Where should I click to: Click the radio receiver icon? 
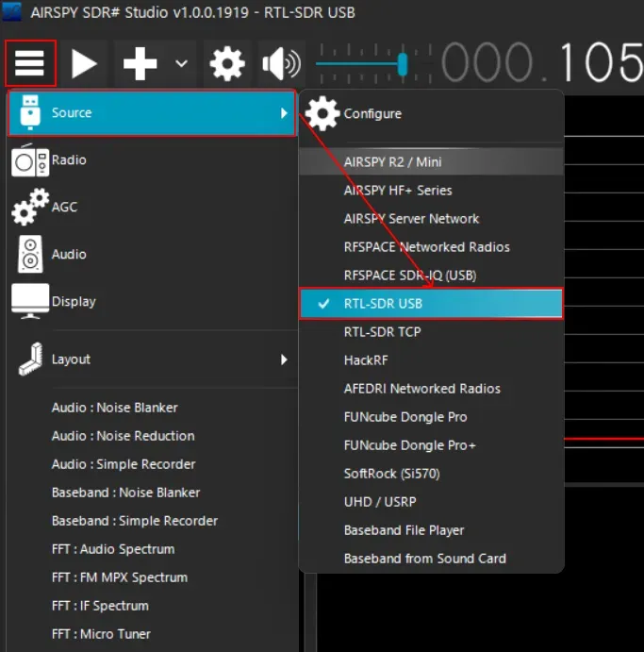point(30,160)
